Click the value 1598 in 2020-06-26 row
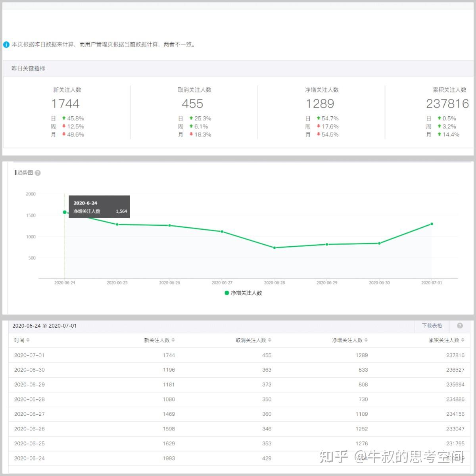This screenshot has width=476, height=476. 169,429
